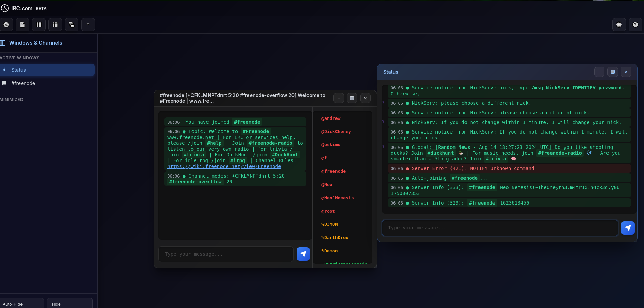Open the wiki.freenode.net channel rules link

[x=224, y=166]
